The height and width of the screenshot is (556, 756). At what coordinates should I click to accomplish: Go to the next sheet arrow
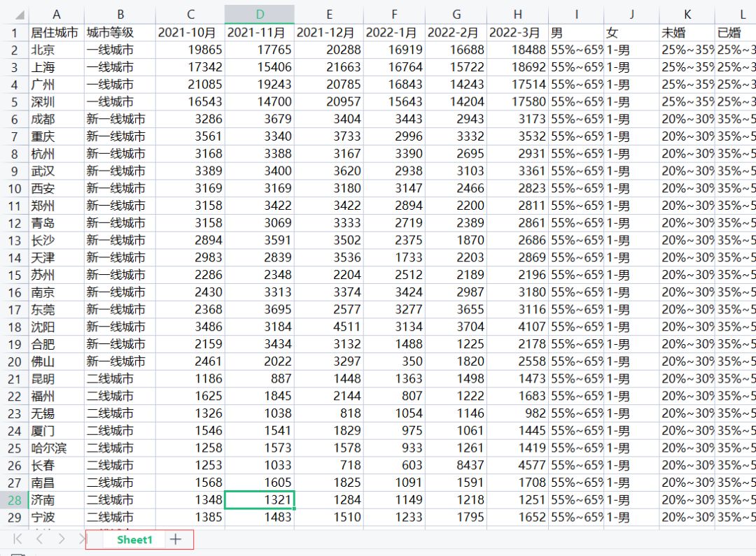[x=62, y=539]
